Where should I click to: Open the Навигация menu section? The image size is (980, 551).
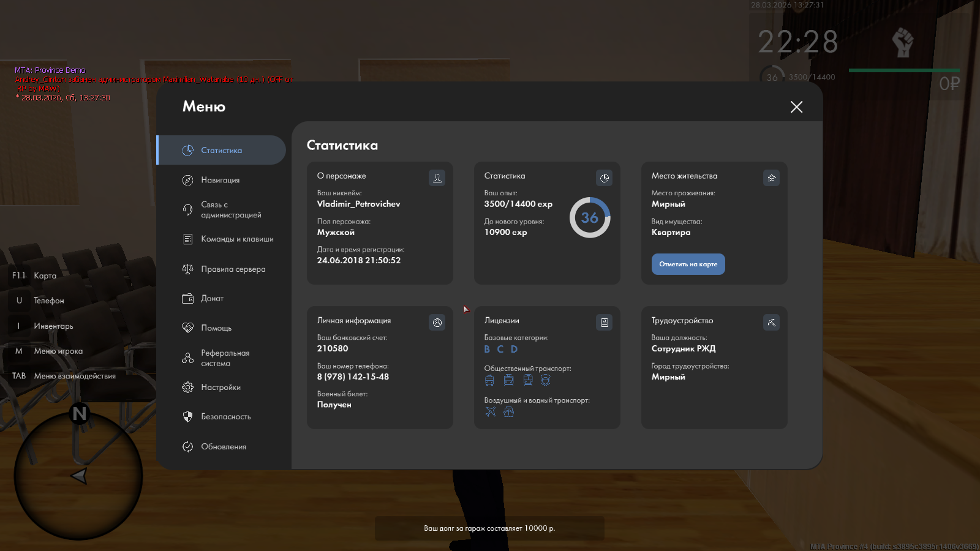pyautogui.click(x=221, y=180)
